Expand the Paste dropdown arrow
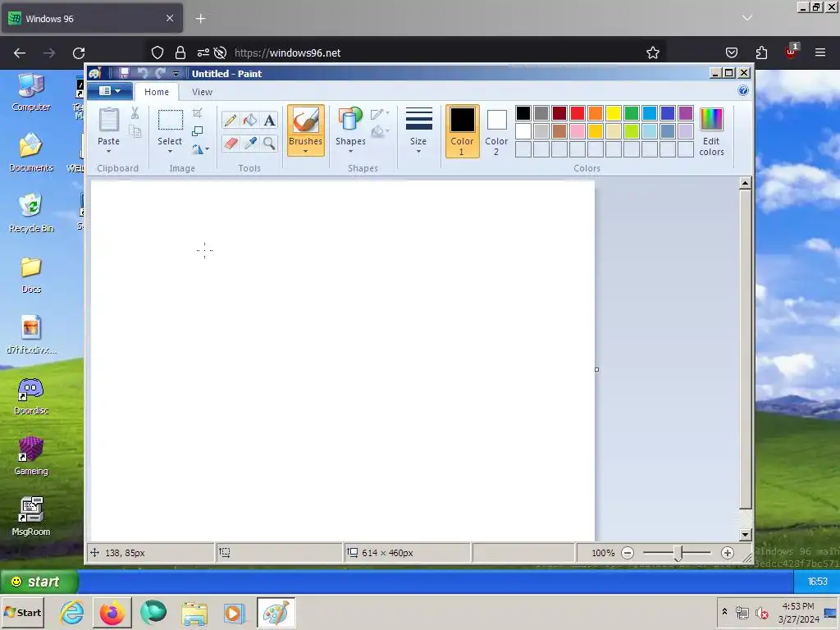The height and width of the screenshot is (630, 840). (x=109, y=152)
